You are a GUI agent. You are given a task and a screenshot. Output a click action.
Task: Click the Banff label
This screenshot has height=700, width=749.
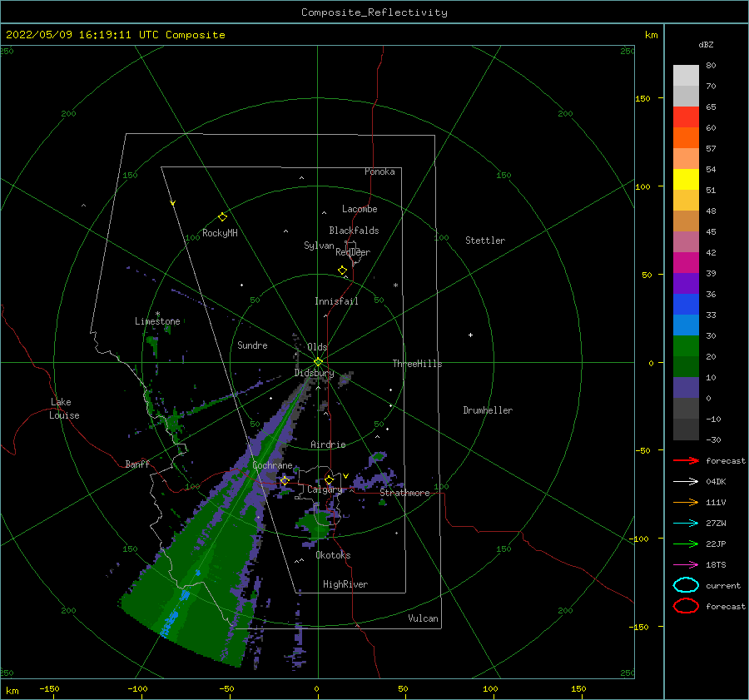137,464
